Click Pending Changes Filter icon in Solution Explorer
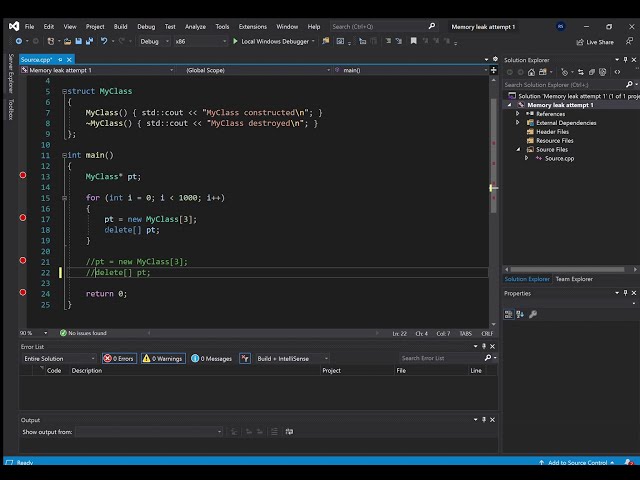Screen dimensions: 640x480 pyautogui.click(x=564, y=72)
